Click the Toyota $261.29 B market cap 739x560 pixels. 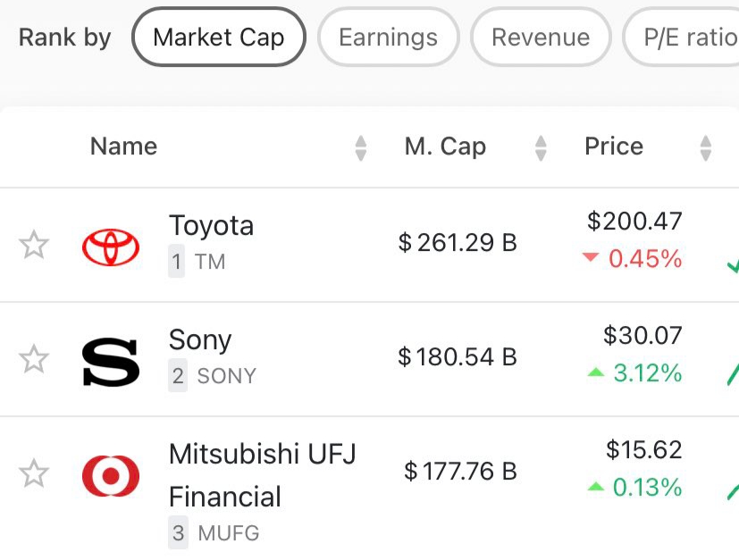458,243
